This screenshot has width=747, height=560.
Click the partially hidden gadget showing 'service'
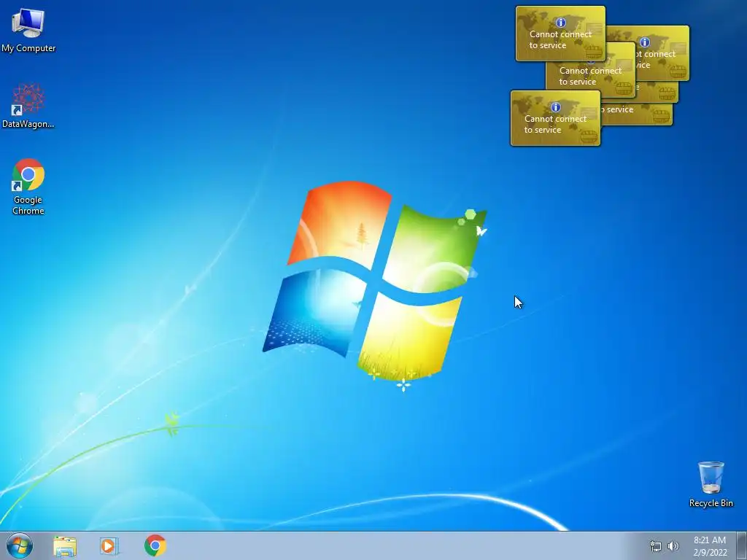(x=636, y=114)
